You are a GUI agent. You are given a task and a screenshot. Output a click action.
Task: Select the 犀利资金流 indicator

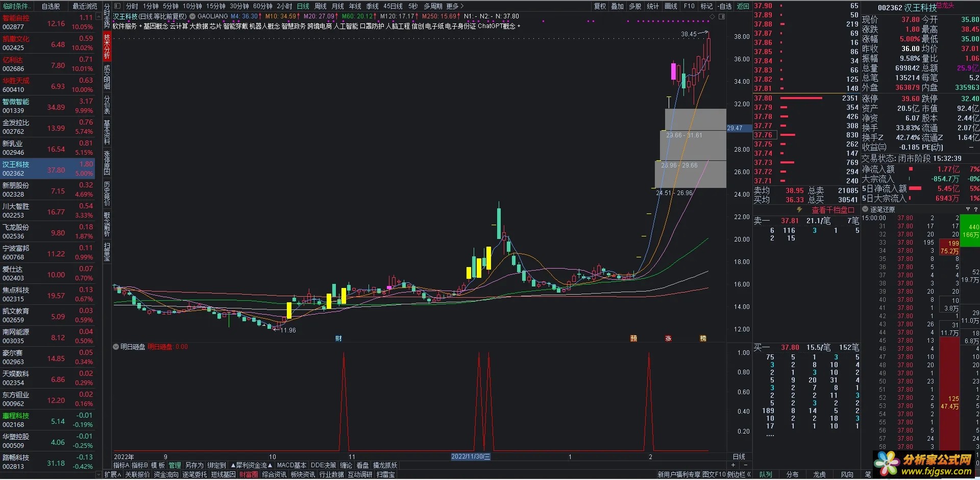251,465
